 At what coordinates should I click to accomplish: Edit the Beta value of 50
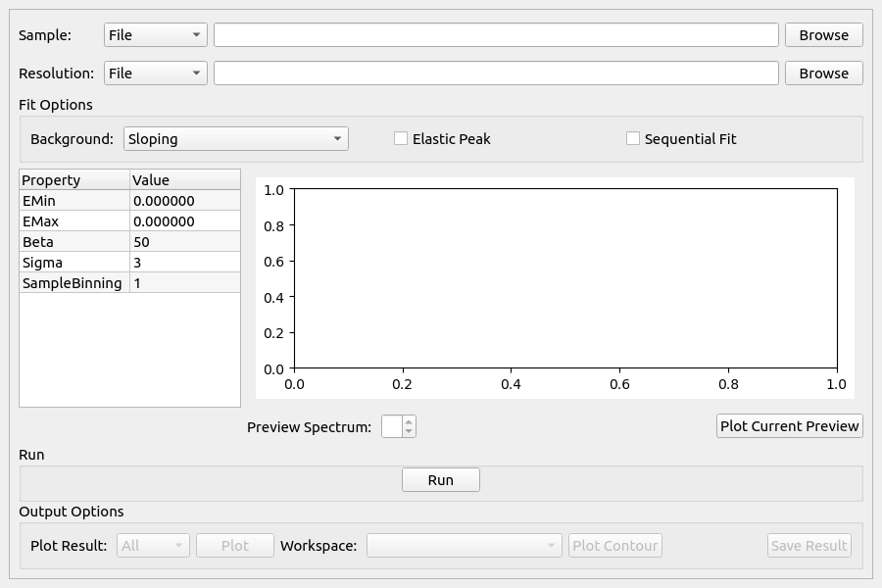coord(184,242)
